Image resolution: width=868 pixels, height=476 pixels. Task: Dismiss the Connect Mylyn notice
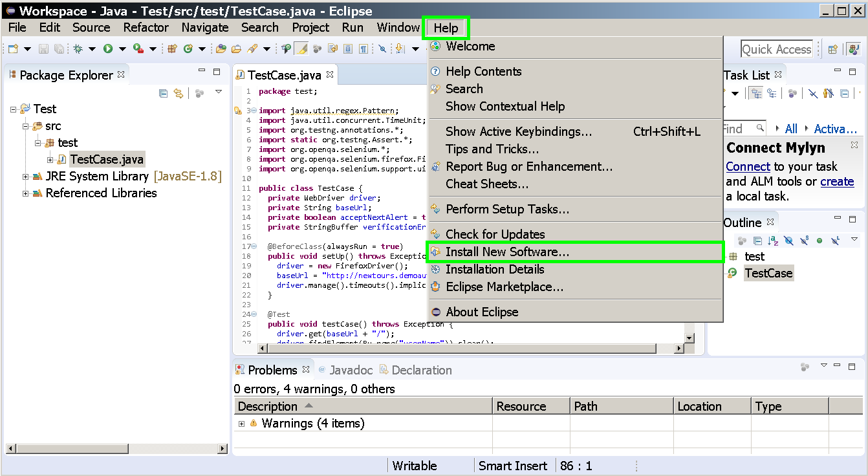pyautogui.click(x=854, y=145)
